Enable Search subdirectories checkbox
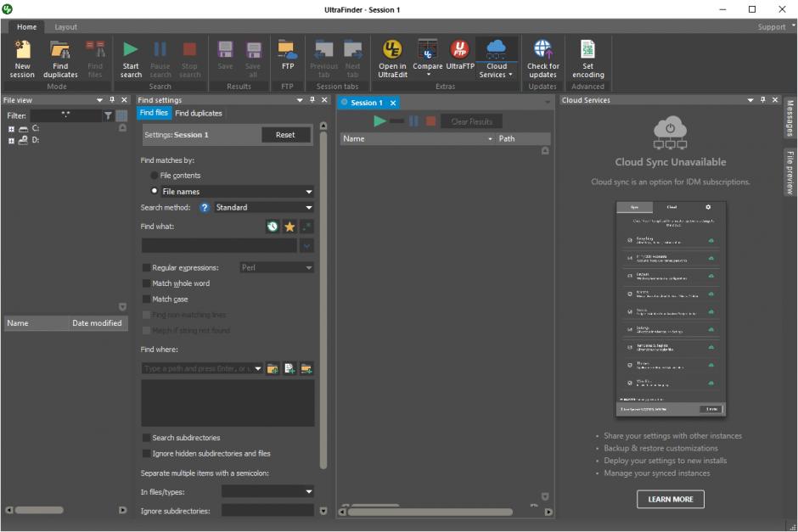798x532 pixels. click(x=146, y=438)
